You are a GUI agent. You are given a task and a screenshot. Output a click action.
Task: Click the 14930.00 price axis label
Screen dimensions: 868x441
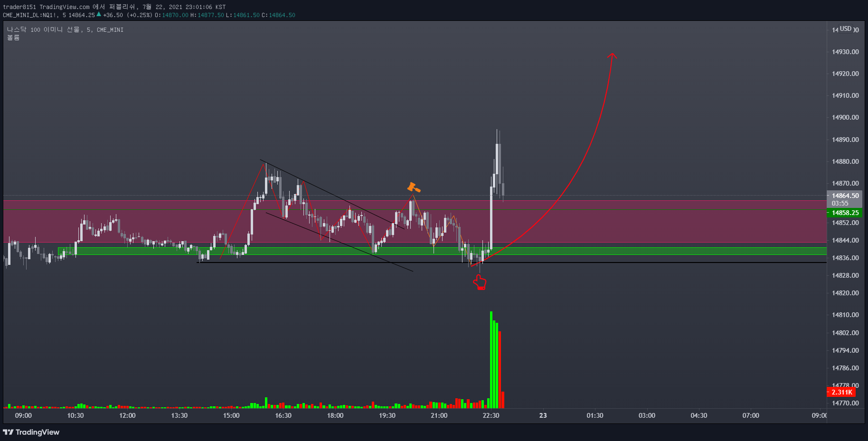pos(845,52)
